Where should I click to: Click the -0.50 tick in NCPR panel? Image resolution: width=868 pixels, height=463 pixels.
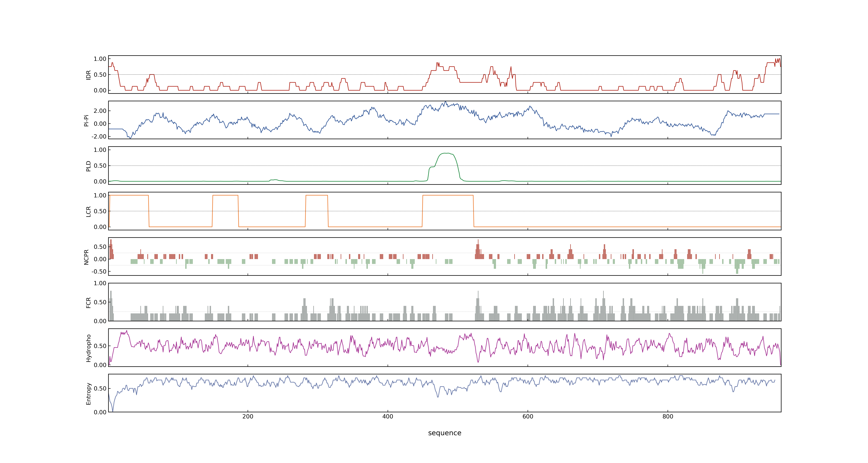pos(99,271)
